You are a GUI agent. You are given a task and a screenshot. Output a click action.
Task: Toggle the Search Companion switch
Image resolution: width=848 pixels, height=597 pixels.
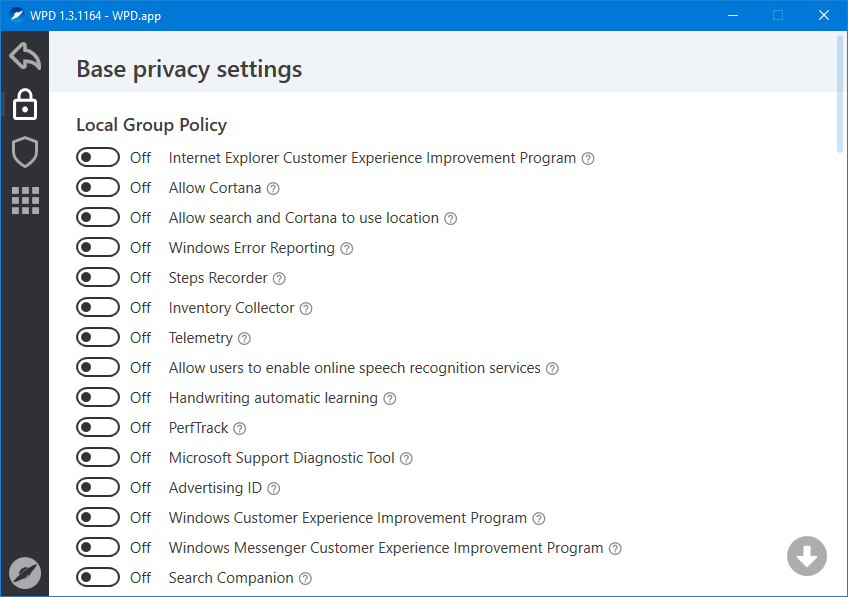point(98,578)
